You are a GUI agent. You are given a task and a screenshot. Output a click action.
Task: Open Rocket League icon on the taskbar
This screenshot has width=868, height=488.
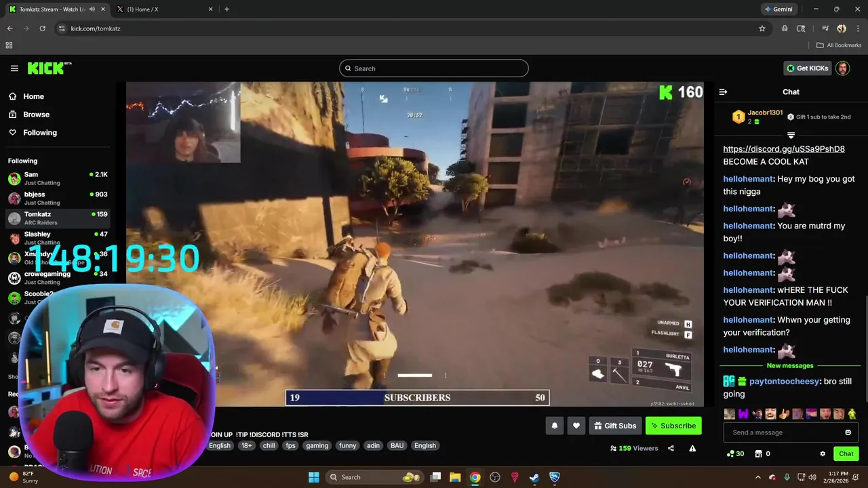[555, 477]
